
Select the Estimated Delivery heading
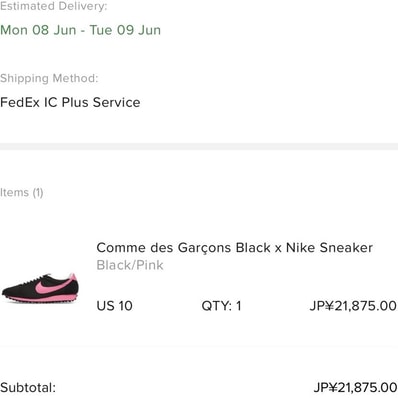[x=54, y=6]
